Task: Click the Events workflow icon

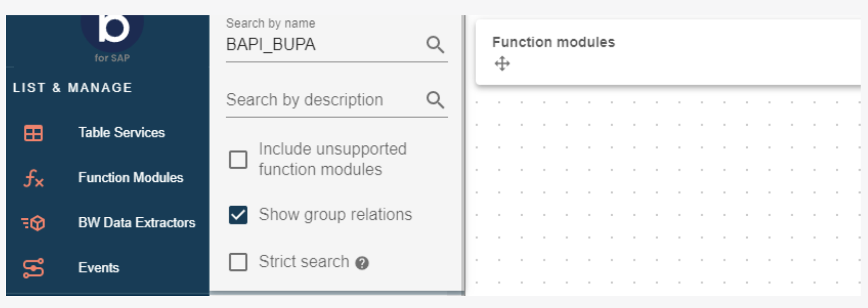Action: 33,268
